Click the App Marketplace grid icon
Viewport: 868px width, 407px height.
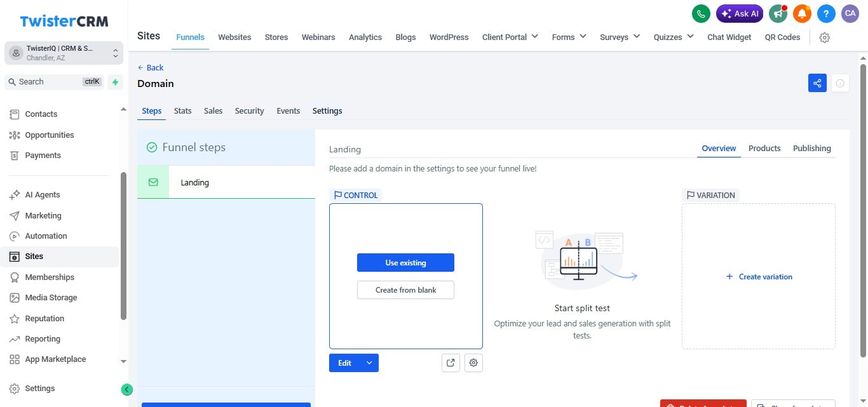(15, 359)
